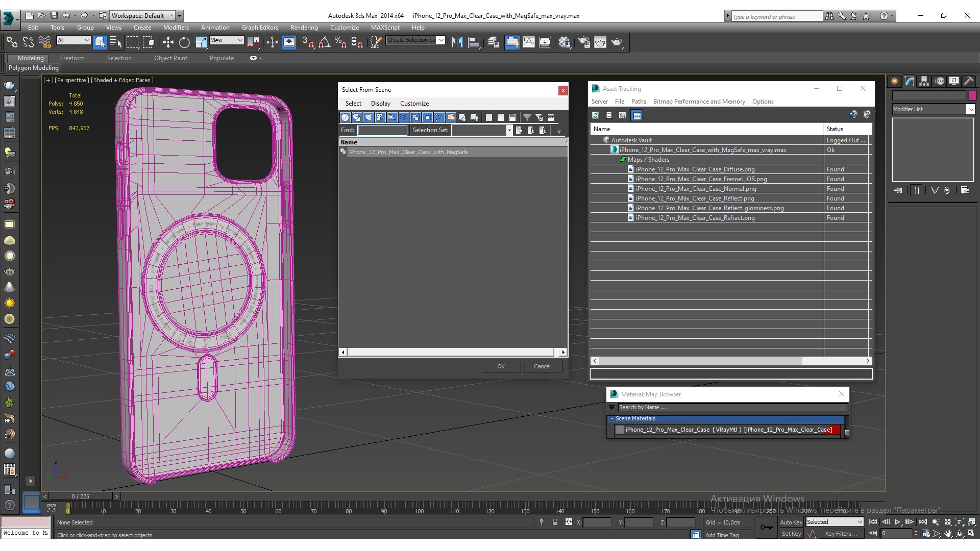Toggle the 3D Snaps button
Screen dimensions: 980x551
pyautogui.click(x=308, y=42)
